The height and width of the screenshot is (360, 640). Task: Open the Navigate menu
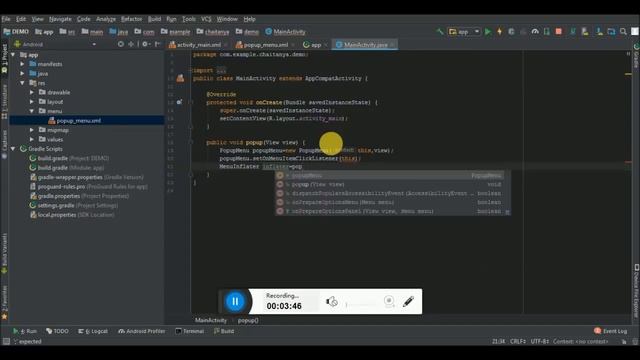click(60, 19)
